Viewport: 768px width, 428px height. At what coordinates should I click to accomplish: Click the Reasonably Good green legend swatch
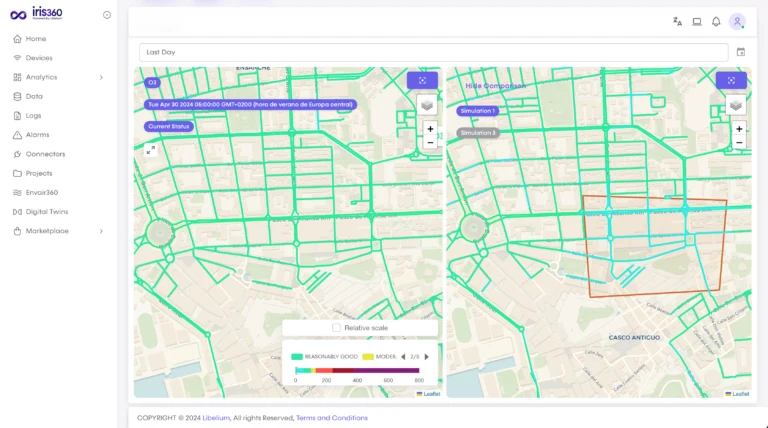[x=297, y=357]
